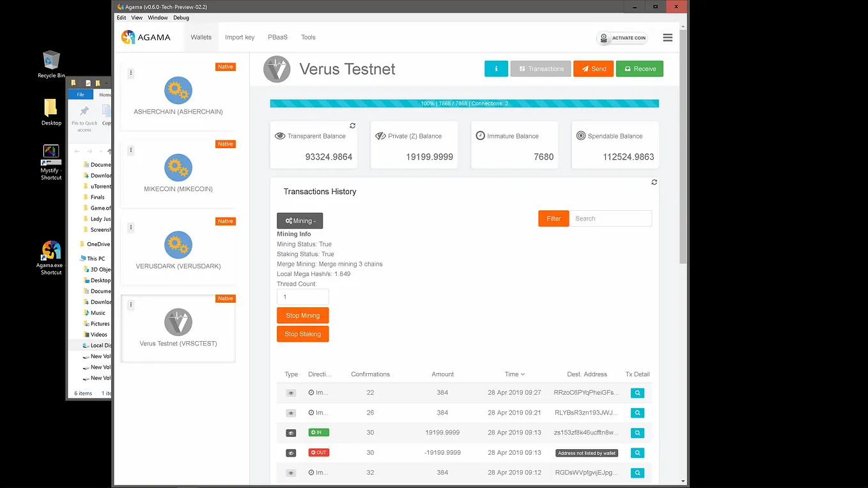
Task: Switch to the Import key tab
Action: tap(240, 37)
